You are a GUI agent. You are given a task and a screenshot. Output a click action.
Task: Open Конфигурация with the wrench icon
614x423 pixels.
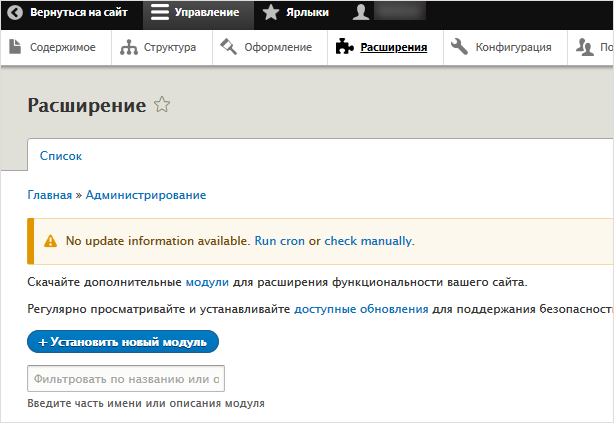coord(501,47)
